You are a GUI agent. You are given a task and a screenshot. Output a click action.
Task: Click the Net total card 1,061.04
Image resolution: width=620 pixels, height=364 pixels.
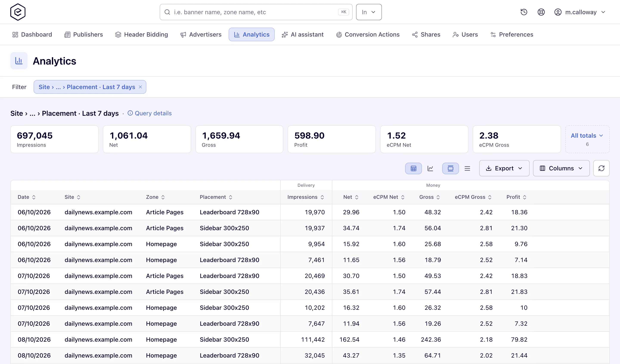tap(147, 139)
